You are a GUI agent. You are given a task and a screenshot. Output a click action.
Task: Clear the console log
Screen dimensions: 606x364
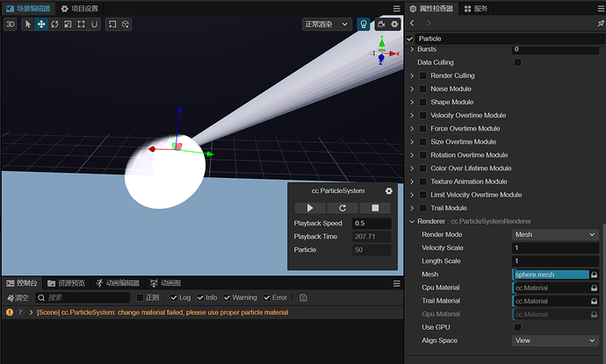click(x=18, y=297)
